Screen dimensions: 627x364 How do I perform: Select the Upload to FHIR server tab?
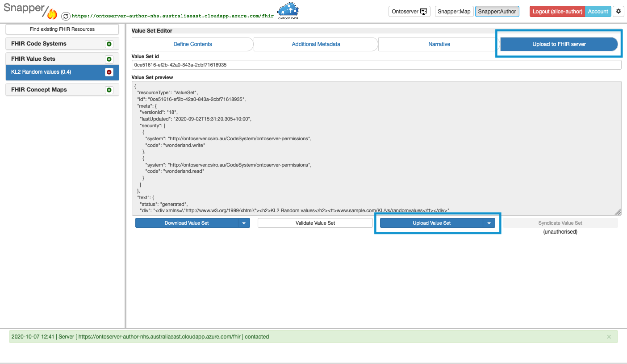coord(559,44)
